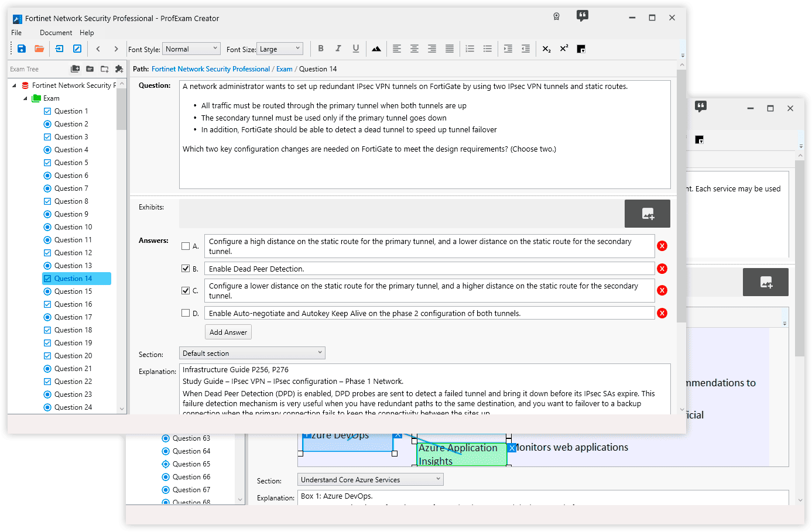Uncheck answer B checkbox
The height and width of the screenshot is (532, 812).
coord(186,269)
